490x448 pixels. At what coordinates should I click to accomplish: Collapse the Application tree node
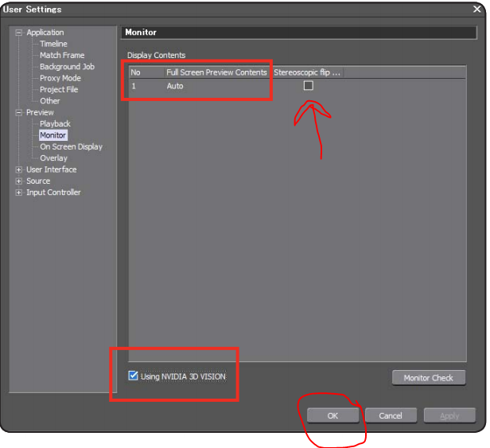19,33
